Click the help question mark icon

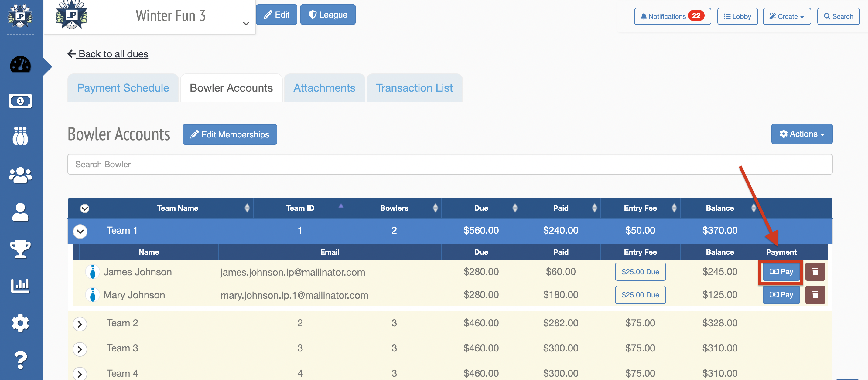20,360
